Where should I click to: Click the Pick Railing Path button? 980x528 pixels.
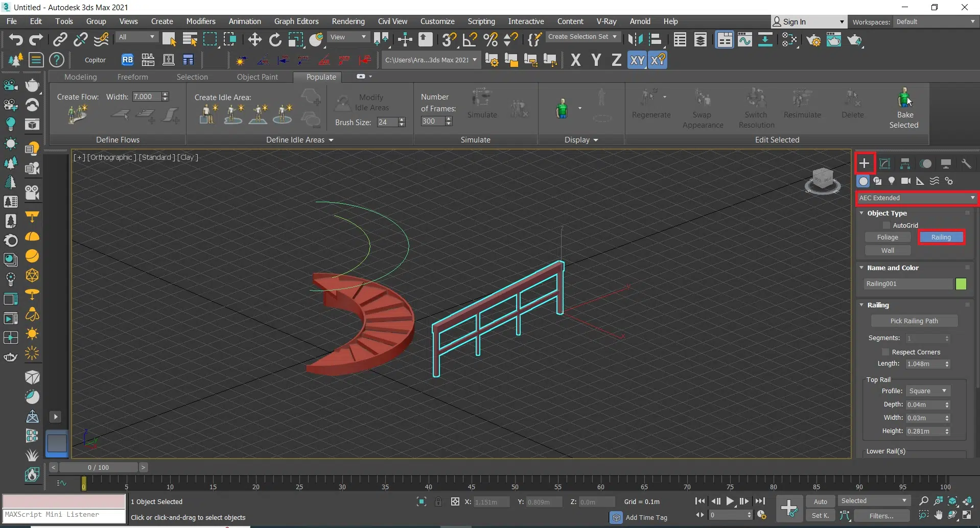(x=914, y=321)
